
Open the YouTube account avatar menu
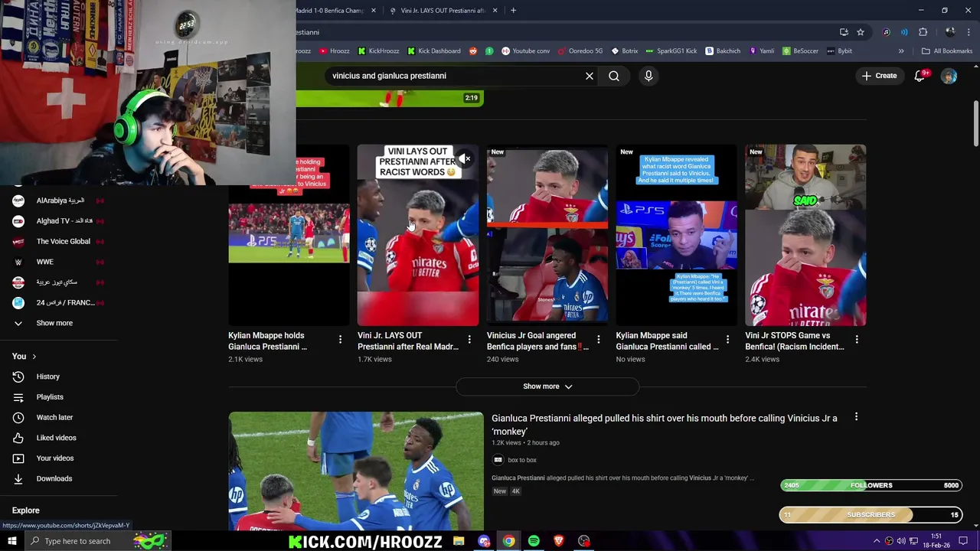coord(949,76)
